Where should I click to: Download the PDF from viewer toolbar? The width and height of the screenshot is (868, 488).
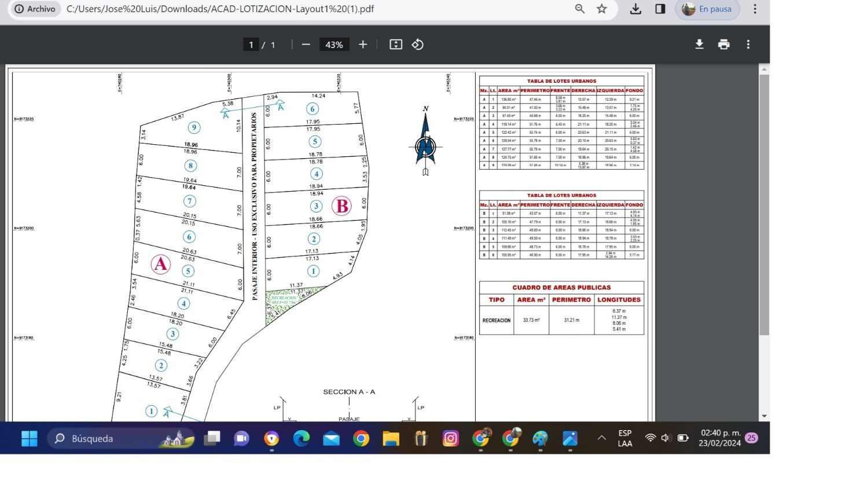[699, 45]
